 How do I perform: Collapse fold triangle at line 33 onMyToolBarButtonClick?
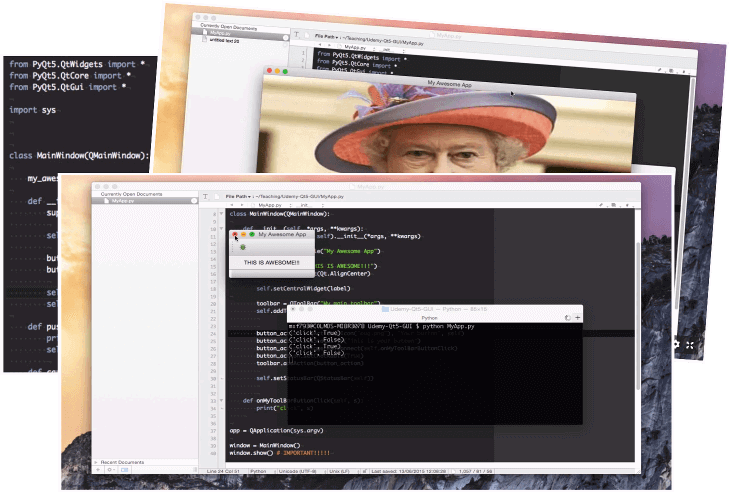coord(221,400)
